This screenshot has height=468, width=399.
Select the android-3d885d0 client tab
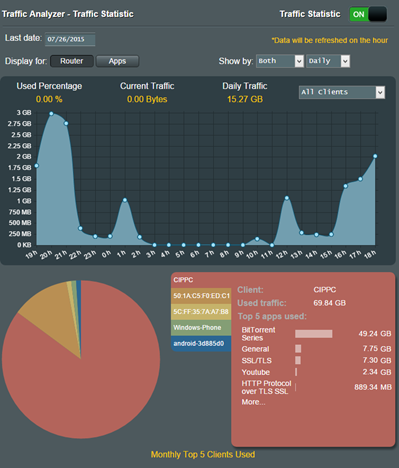pos(201,344)
